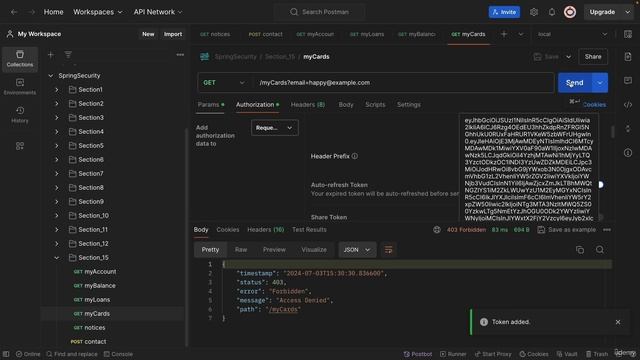Click the request URL input field
Image resolution: width=640 pixels, height=360 pixels.
[403, 83]
